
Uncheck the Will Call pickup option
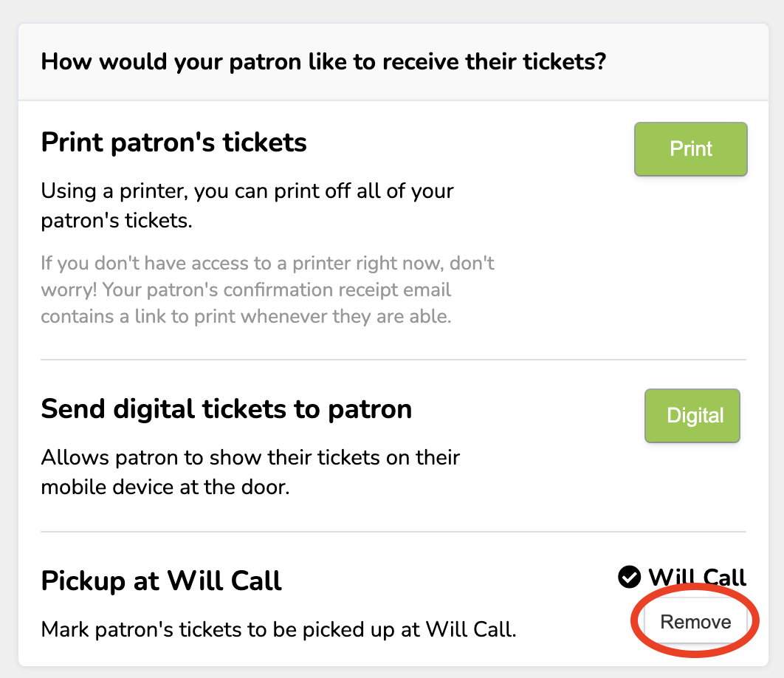click(x=696, y=621)
